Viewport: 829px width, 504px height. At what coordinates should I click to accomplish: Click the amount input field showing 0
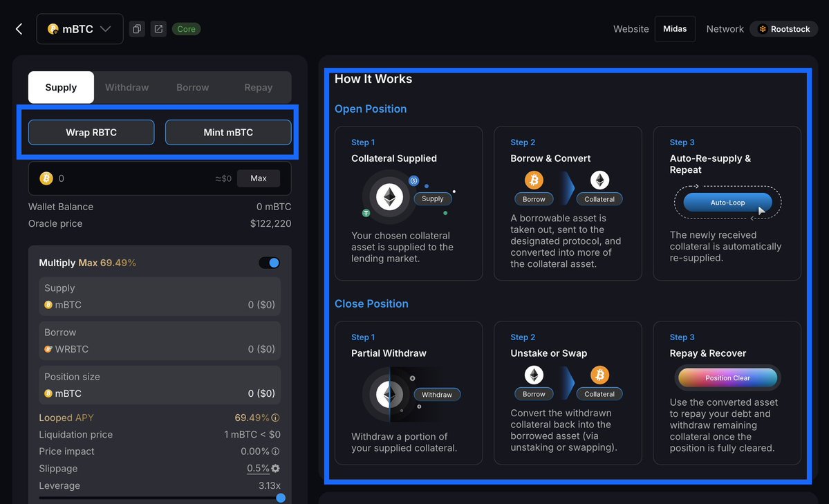(x=104, y=178)
